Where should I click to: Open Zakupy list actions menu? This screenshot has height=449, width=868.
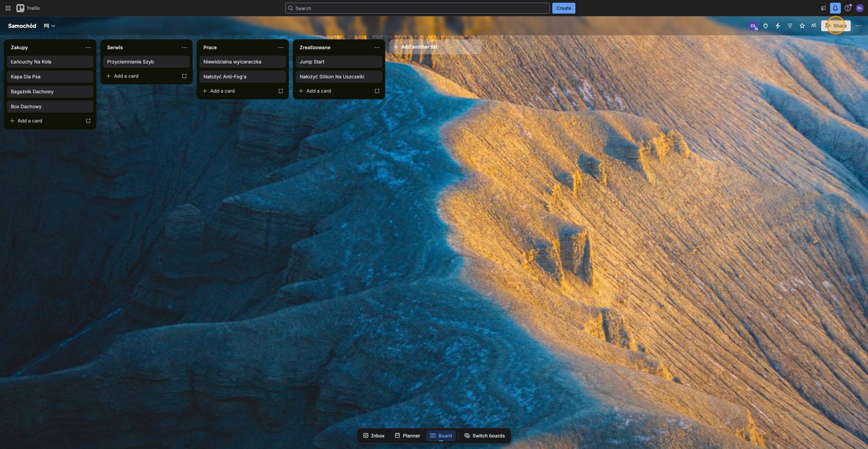[88, 48]
